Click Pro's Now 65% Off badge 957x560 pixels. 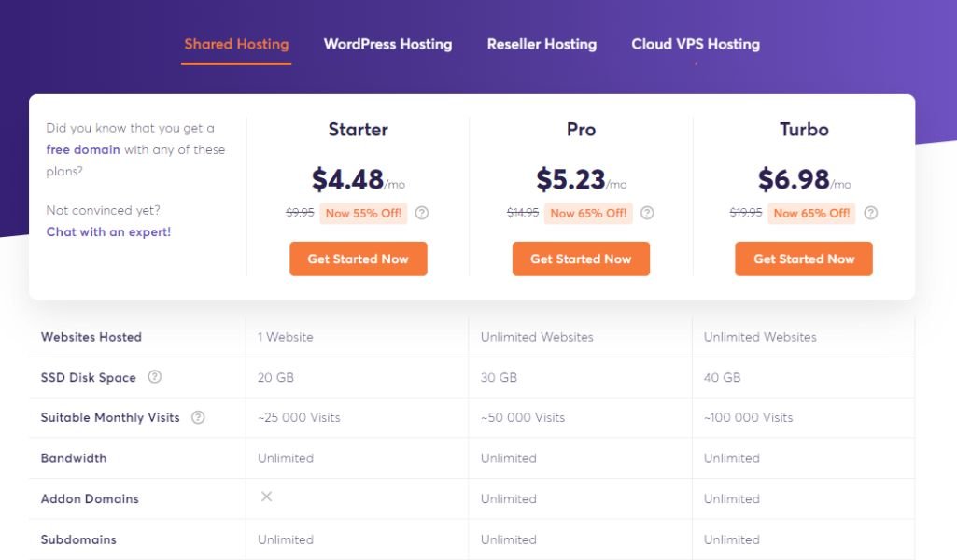coord(588,213)
